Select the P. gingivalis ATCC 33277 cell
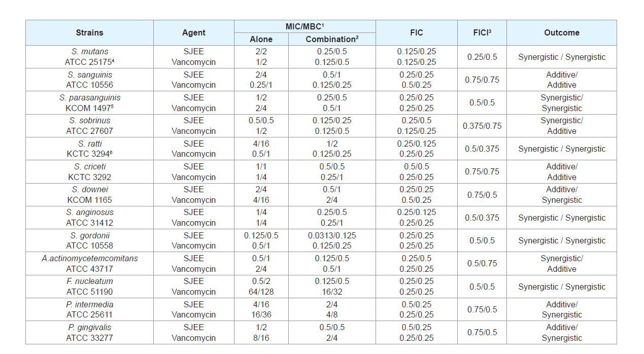The width and height of the screenshot is (644, 354). tap(89, 333)
